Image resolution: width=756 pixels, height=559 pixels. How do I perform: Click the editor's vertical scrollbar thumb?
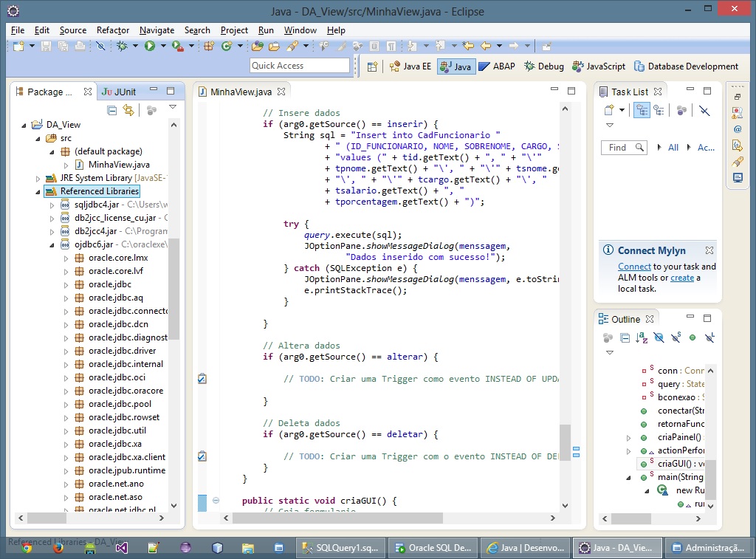[x=565, y=442]
